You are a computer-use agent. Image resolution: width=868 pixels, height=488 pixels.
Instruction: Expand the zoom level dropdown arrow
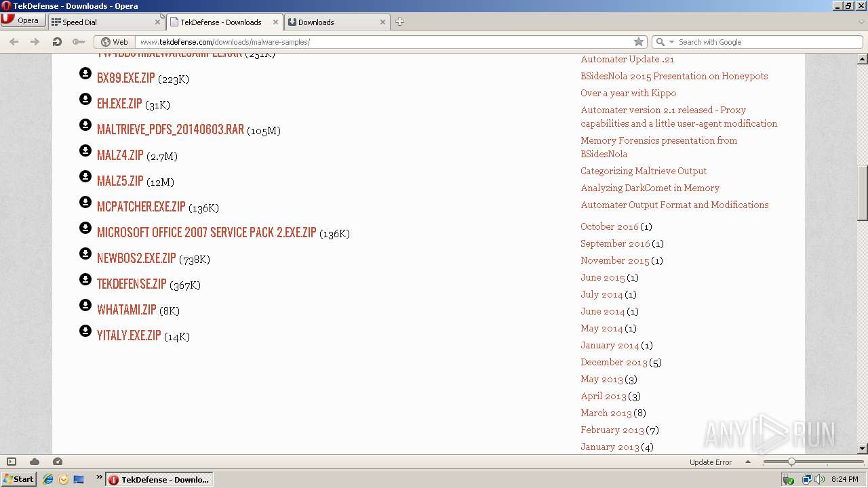748,462
